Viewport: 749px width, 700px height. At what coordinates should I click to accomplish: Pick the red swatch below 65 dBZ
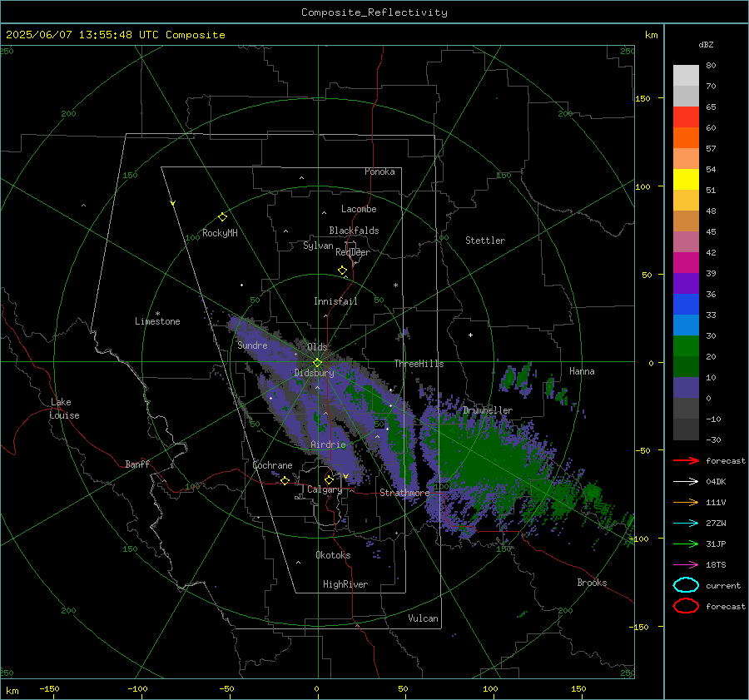pos(686,117)
